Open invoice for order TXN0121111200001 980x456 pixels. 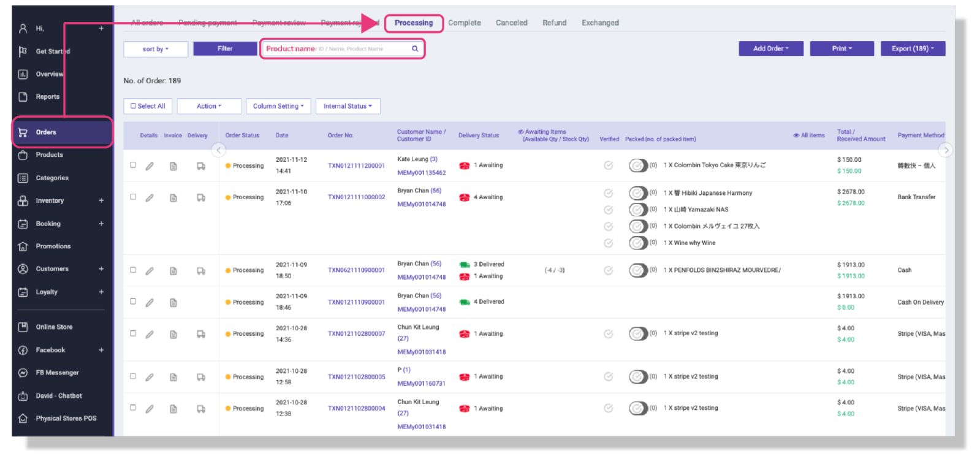[x=173, y=166]
